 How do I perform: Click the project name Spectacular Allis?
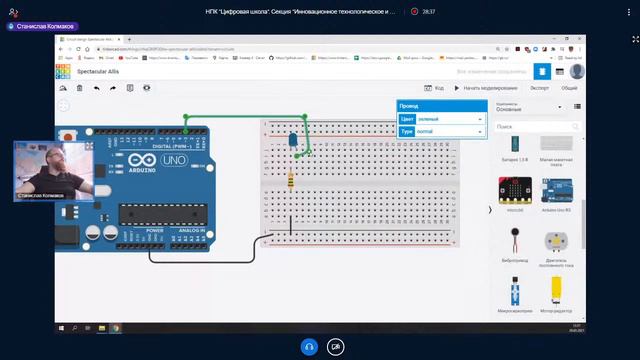98,71
